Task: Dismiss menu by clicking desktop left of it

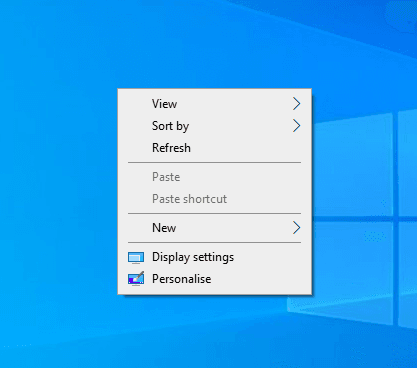Action: [x=58, y=192]
